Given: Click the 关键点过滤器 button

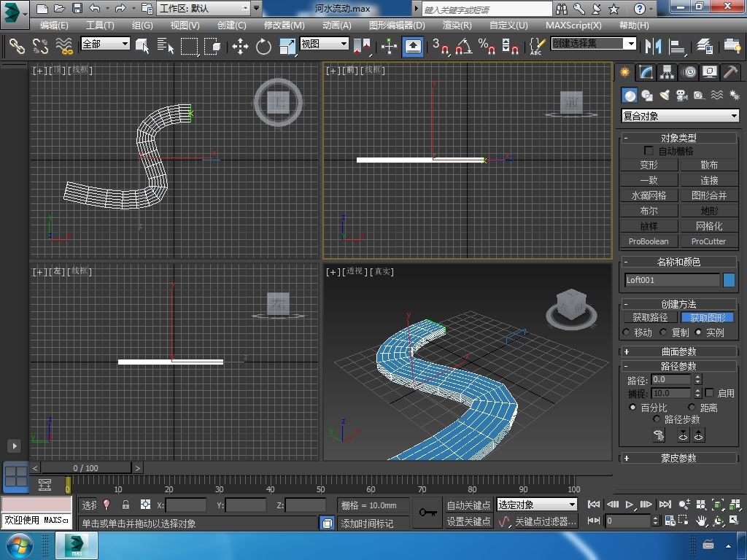Looking at the screenshot, I should coord(546,521).
